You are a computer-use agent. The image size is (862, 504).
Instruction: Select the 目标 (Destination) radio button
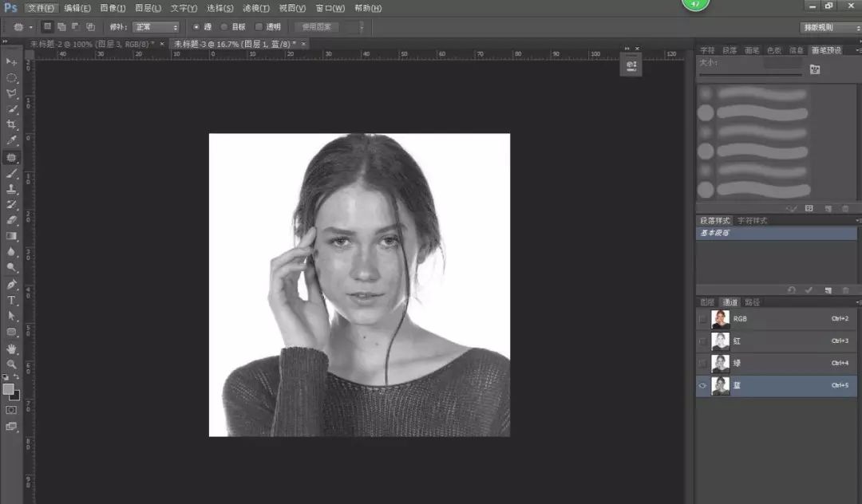point(223,27)
